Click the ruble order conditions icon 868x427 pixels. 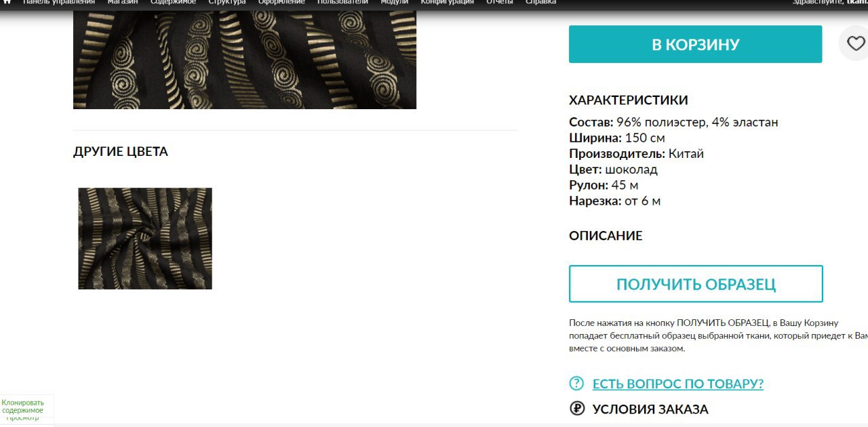pyautogui.click(x=576, y=409)
